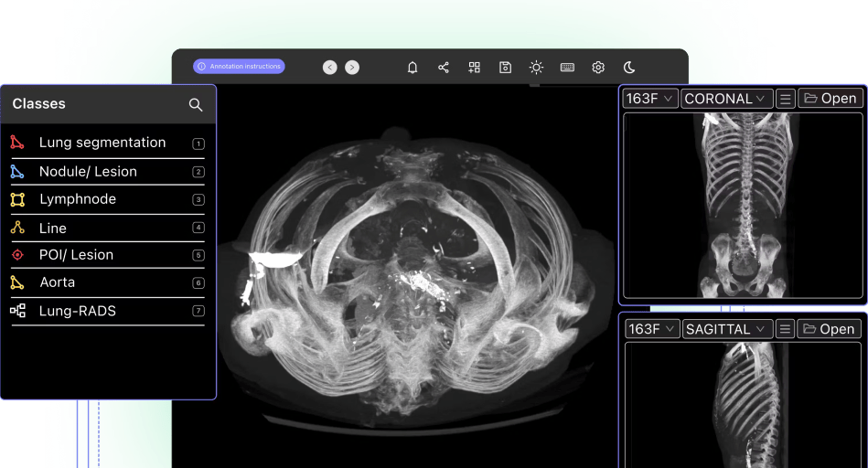Screen dimensions: 868x468
Task: Open the SAGITTAL view dropdown
Action: click(x=727, y=329)
